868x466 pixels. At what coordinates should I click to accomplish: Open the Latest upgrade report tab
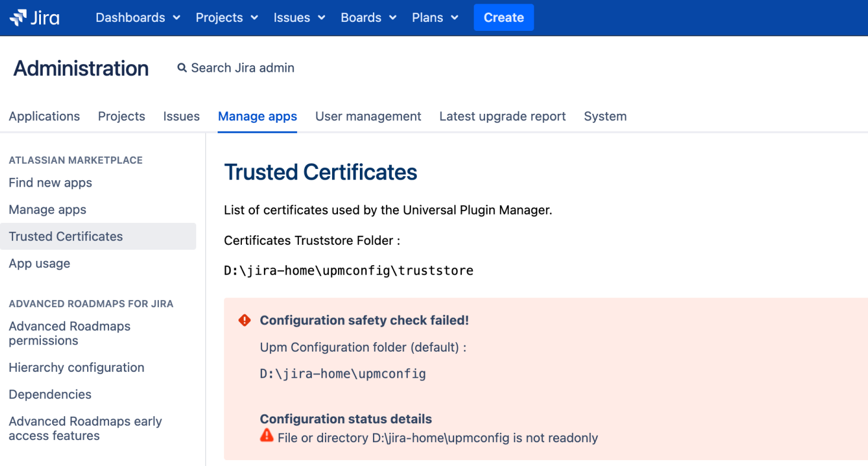pyautogui.click(x=503, y=116)
